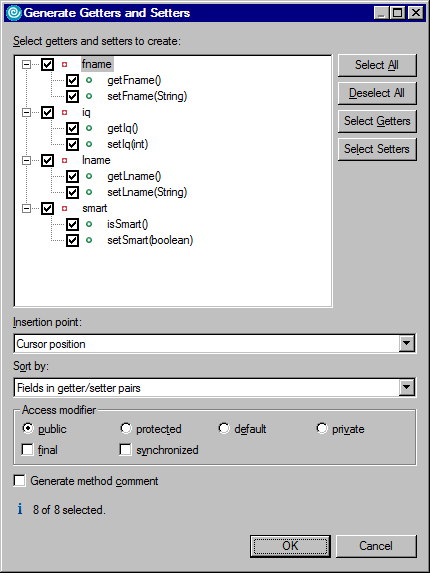Select the protected access modifier radio
The height and width of the screenshot is (573, 430).
(x=126, y=428)
